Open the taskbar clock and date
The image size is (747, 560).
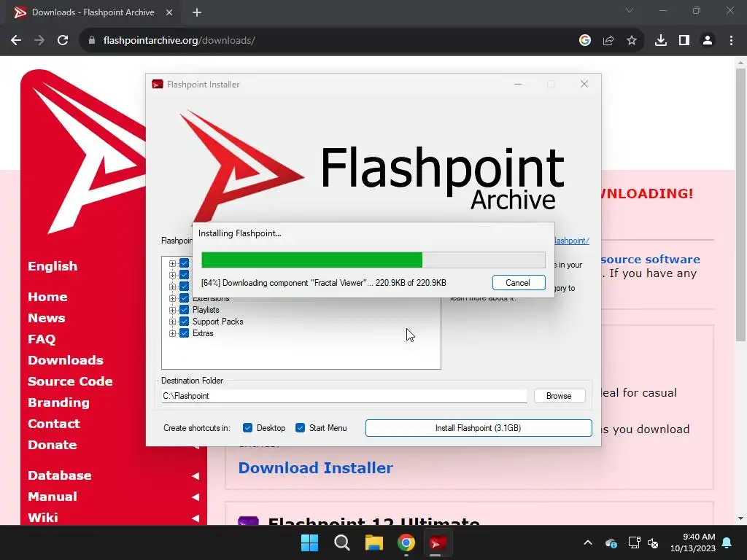[x=693, y=542]
